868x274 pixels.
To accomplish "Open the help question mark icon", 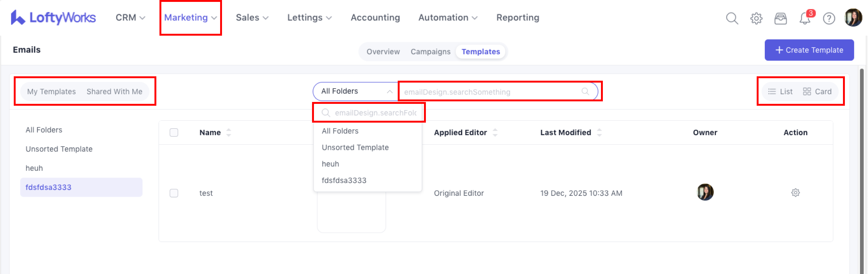I will (x=829, y=18).
